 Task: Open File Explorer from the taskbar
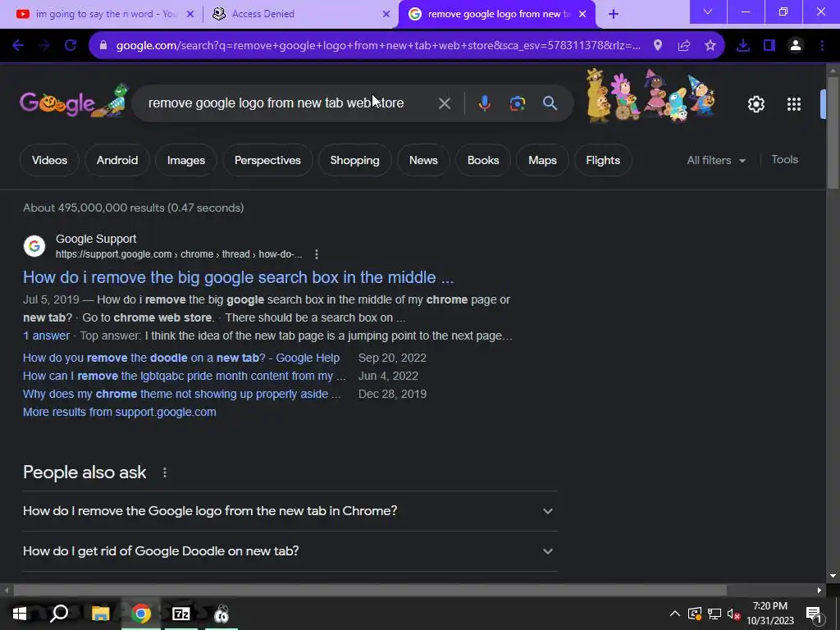100,614
